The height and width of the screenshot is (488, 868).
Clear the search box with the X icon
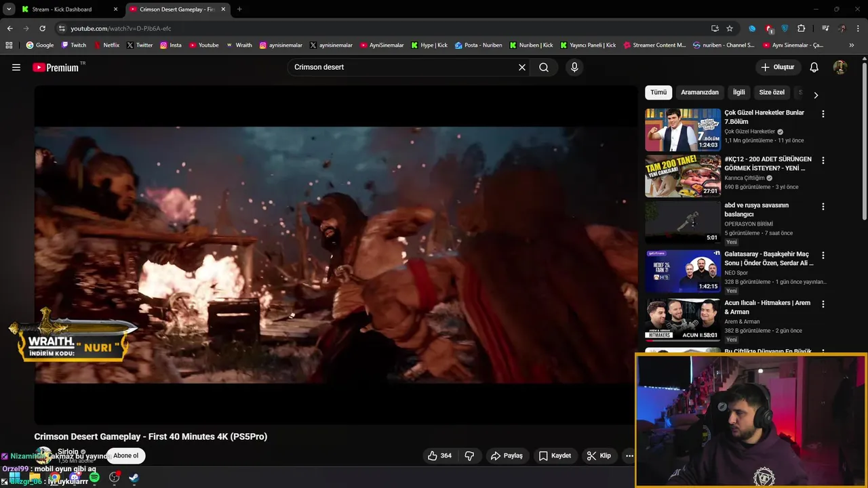click(522, 67)
